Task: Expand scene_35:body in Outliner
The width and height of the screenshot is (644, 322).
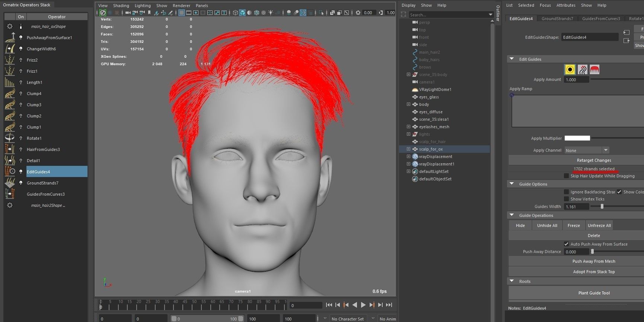Action: click(408, 75)
